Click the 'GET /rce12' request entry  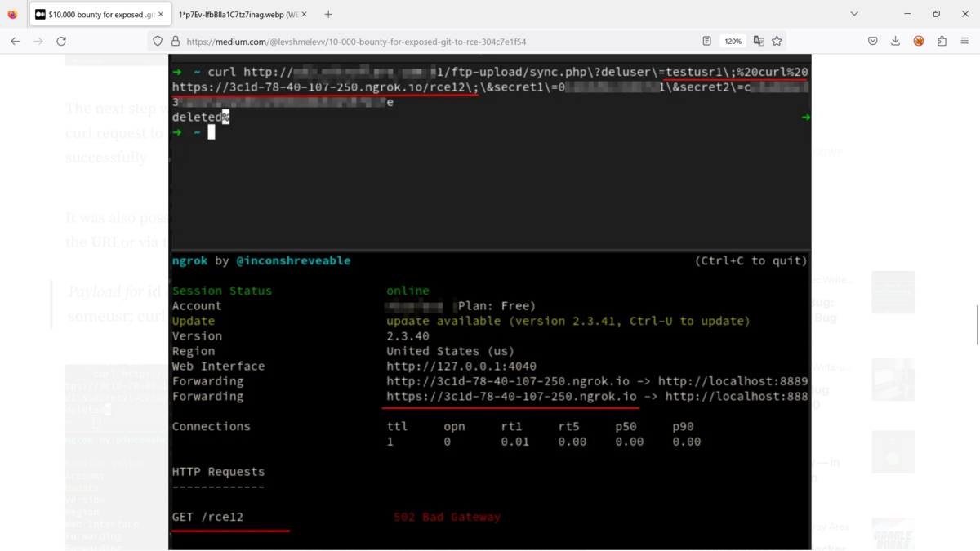pyautogui.click(x=207, y=517)
